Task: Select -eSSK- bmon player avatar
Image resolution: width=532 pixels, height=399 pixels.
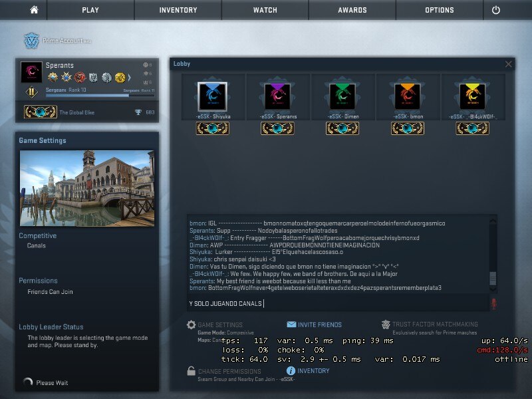Action: point(407,96)
